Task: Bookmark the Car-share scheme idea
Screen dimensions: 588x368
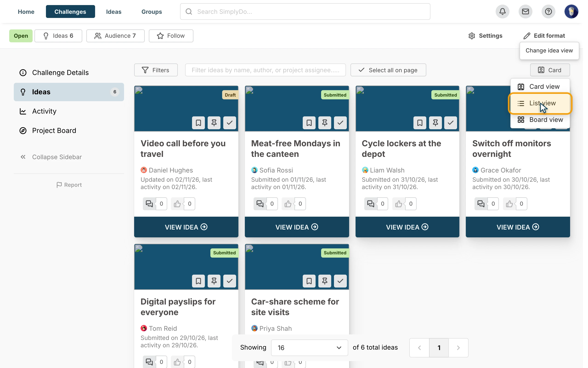Action: click(x=309, y=281)
